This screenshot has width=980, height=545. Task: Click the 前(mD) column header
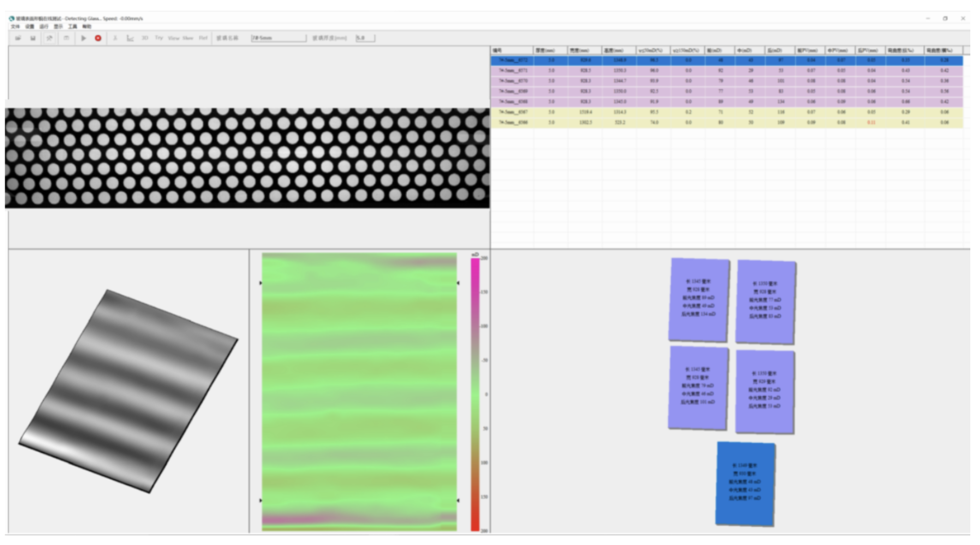[x=720, y=50]
